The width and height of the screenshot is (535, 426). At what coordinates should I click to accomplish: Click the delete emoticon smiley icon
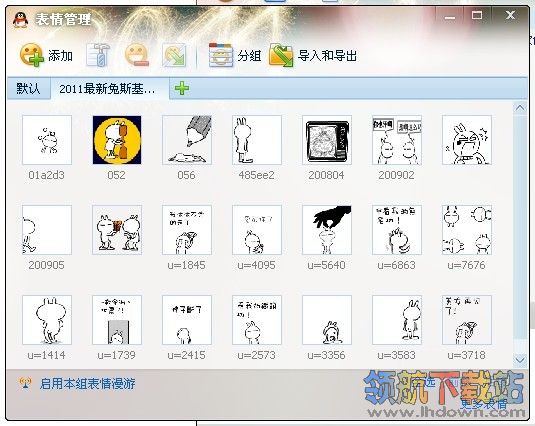137,55
